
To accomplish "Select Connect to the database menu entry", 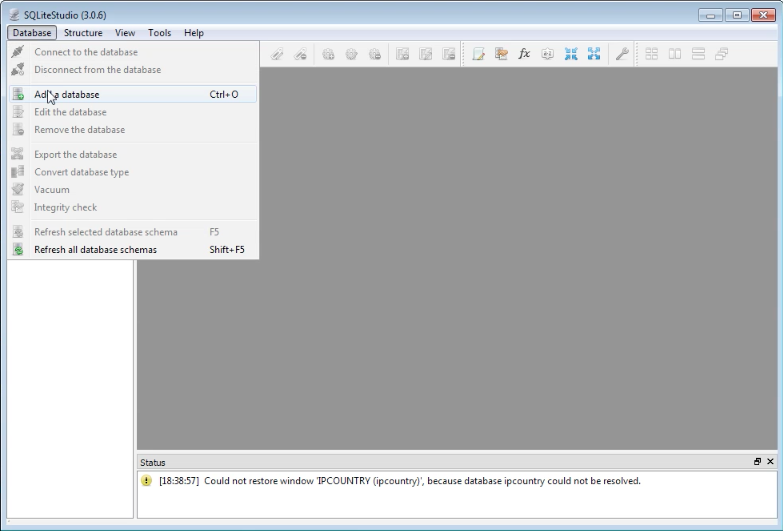I will click(x=133, y=52).
